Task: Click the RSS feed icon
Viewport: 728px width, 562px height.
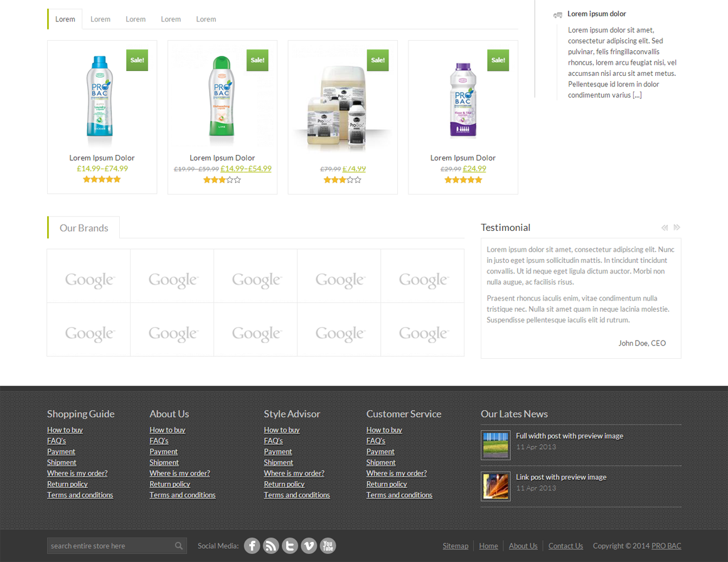Action: click(271, 546)
